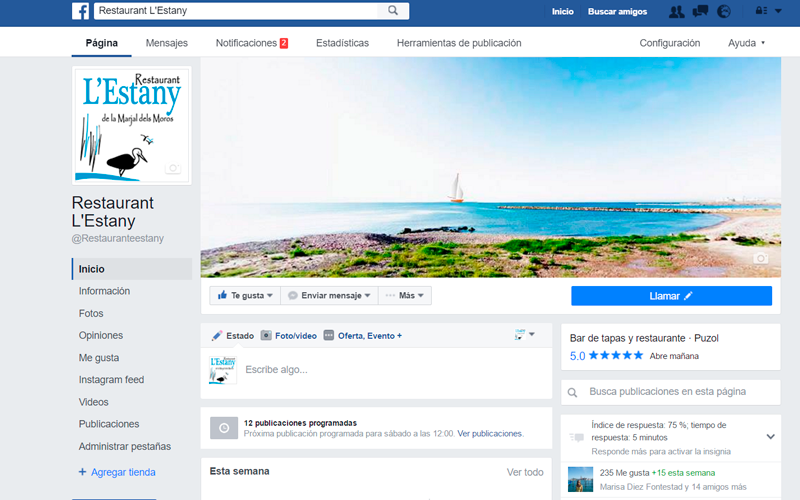Image resolution: width=800 pixels, height=500 pixels.
Task: Select the Estado pencil option
Action: pyautogui.click(x=233, y=336)
